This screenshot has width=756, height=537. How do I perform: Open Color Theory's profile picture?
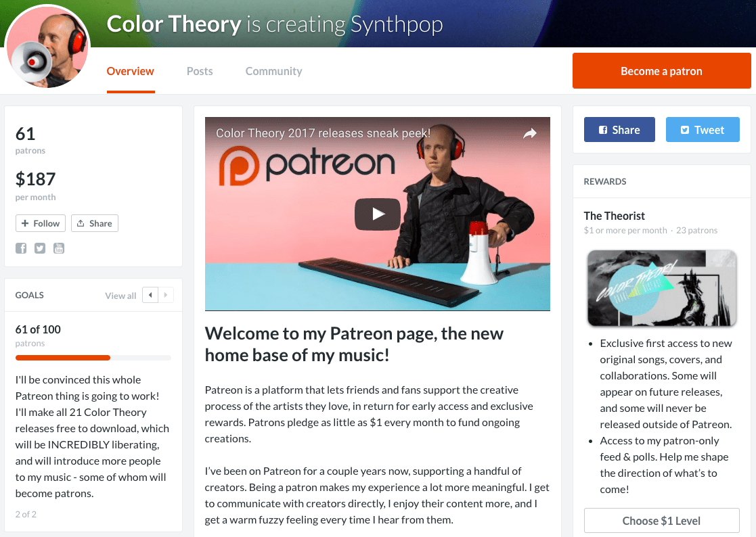pyautogui.click(x=47, y=47)
